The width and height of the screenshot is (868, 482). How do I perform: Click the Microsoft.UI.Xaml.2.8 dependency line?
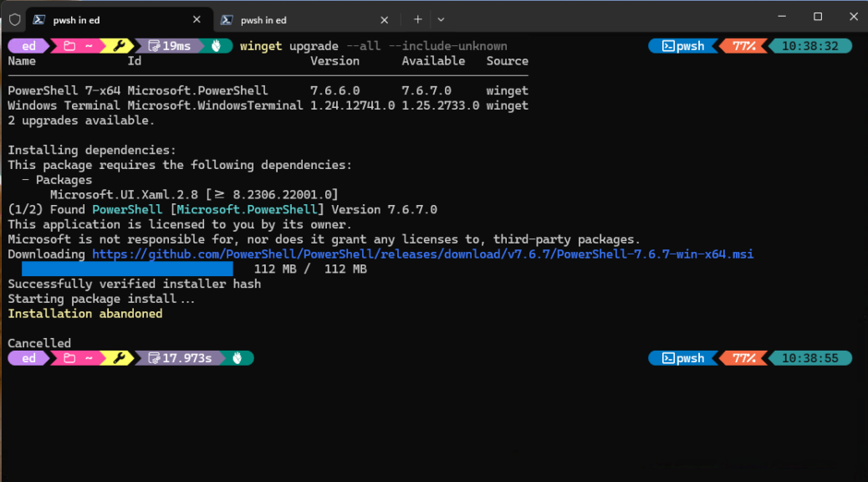(194, 194)
